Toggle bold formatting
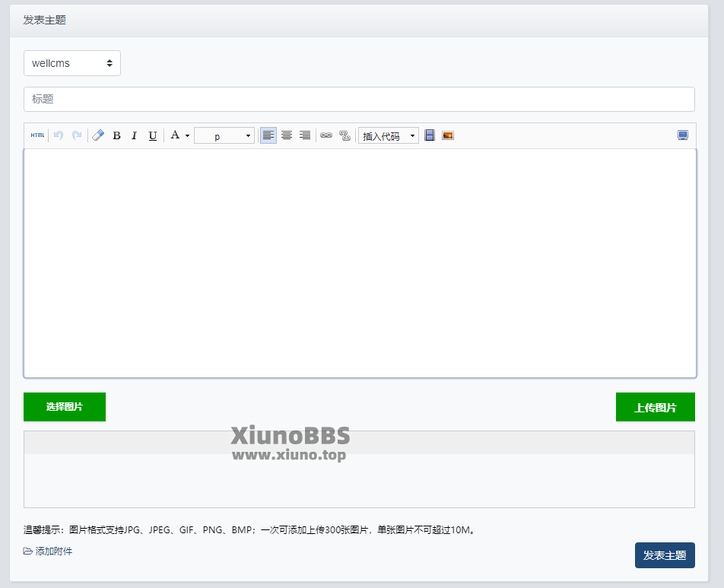 (x=117, y=135)
